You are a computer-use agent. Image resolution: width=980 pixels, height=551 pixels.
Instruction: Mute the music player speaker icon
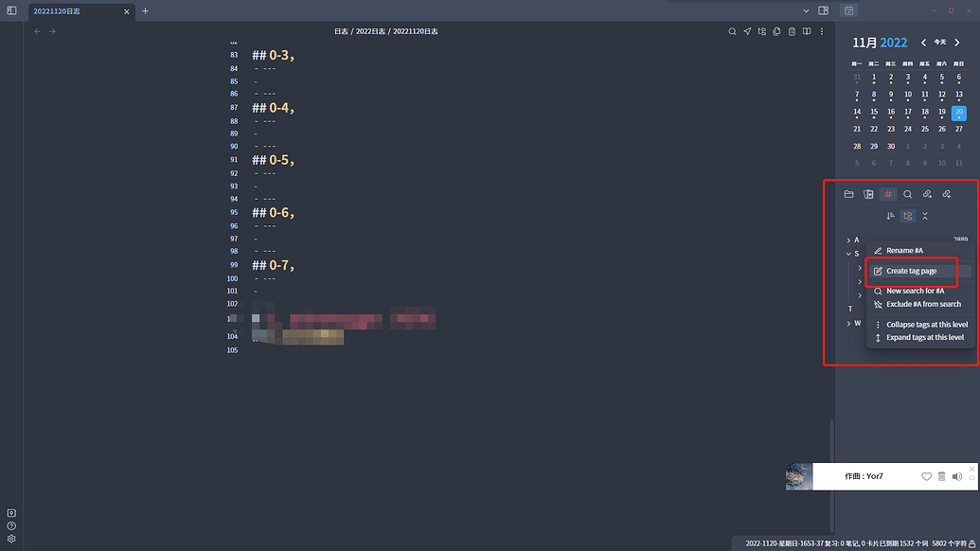click(956, 476)
